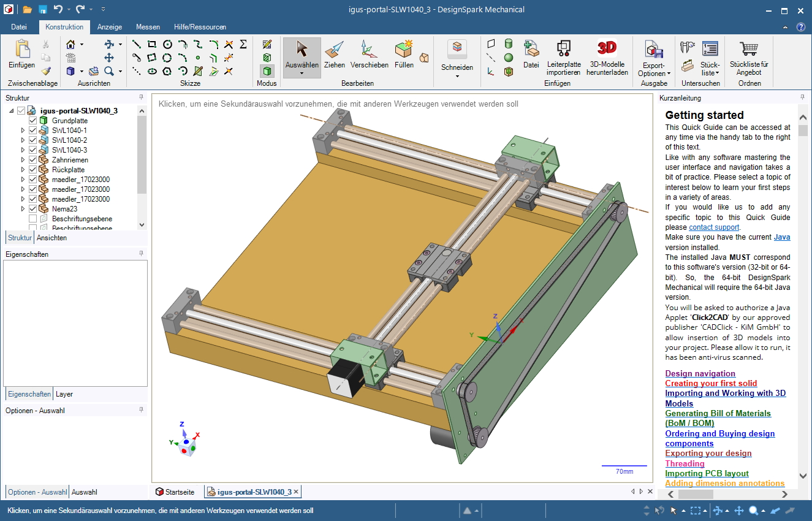This screenshot has height=521, width=812.
Task: Toggle visibility checkbox for SWL1040-2
Action: pos(33,140)
